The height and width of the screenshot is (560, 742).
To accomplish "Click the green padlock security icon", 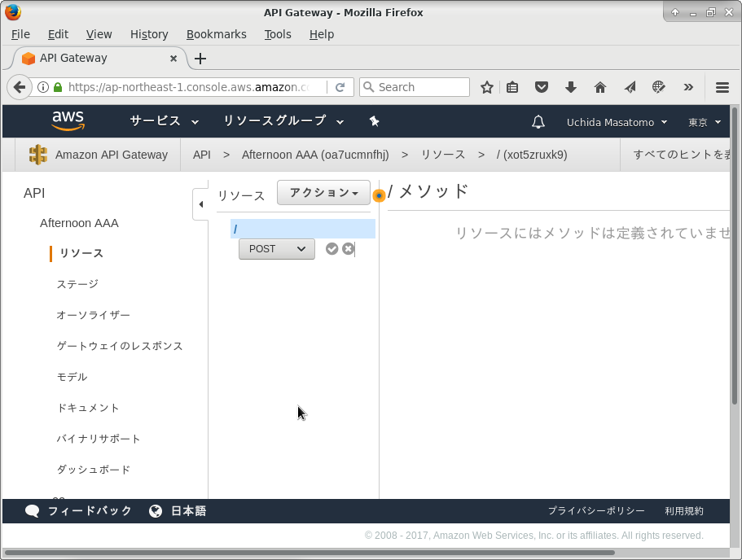I will click(58, 87).
